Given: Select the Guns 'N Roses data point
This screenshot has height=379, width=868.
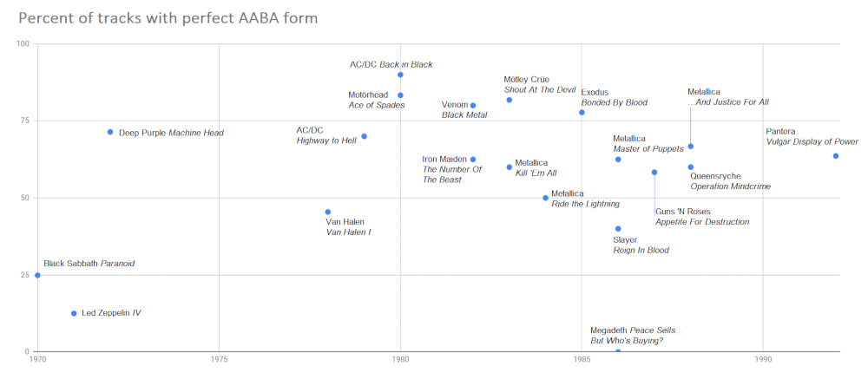Looking at the screenshot, I should (654, 172).
